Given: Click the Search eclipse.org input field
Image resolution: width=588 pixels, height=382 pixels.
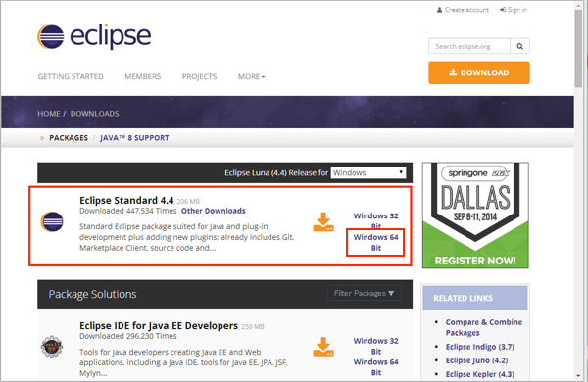Looking at the screenshot, I should click(x=469, y=46).
